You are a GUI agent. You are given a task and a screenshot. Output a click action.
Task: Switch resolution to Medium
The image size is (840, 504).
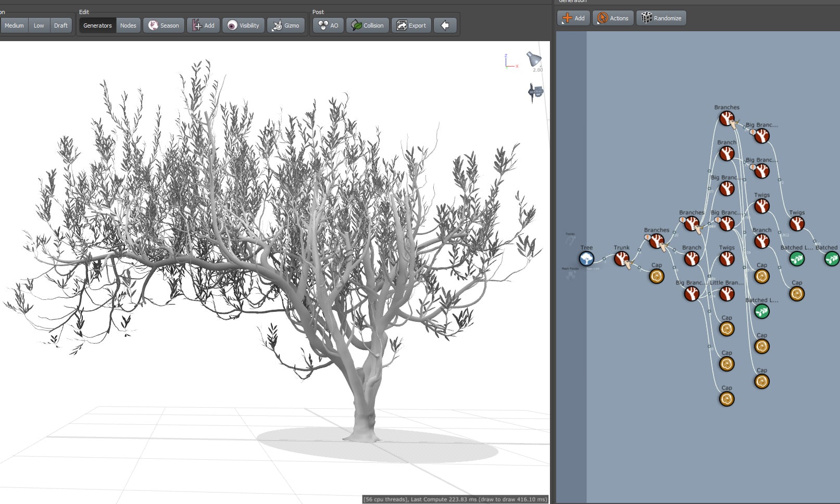(x=14, y=26)
